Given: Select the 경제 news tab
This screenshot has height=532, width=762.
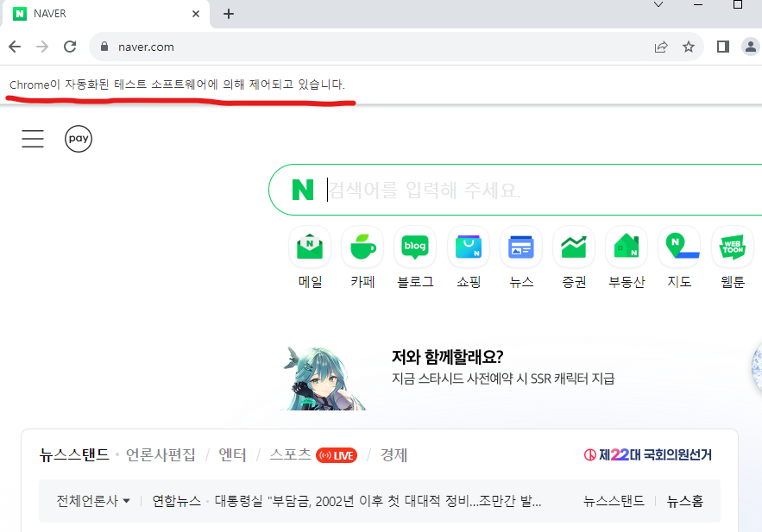Looking at the screenshot, I should point(394,454).
